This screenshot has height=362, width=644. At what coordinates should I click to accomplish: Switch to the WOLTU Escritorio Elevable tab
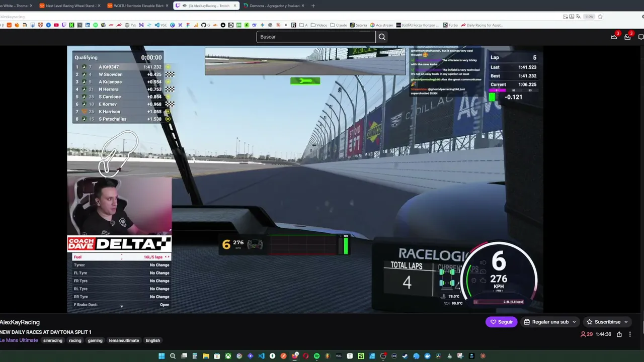(x=137, y=6)
